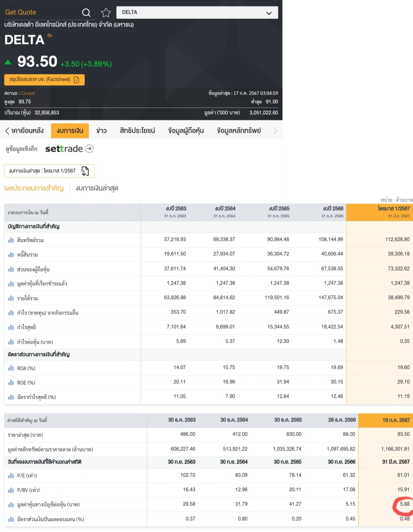Image resolution: width=413 pixels, height=532 pixels.
Task: Click the circled arrow beside settrade
Action: pos(89,149)
